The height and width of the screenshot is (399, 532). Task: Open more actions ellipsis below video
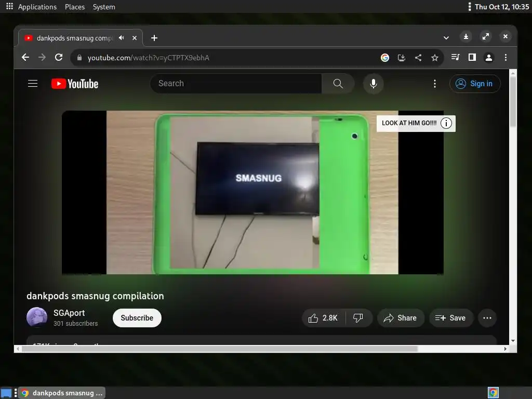(x=487, y=318)
